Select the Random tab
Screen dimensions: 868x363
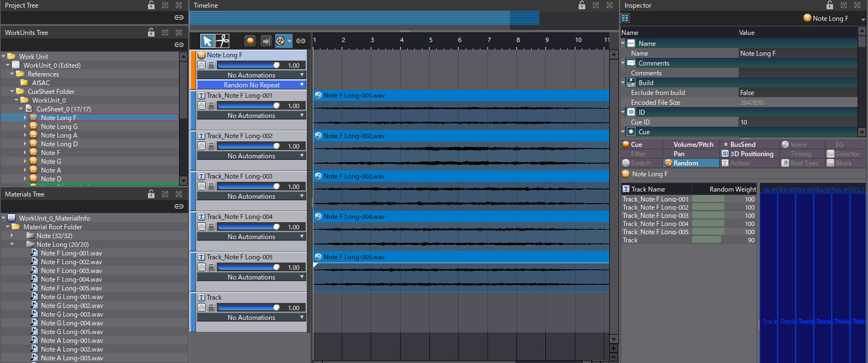(x=691, y=163)
